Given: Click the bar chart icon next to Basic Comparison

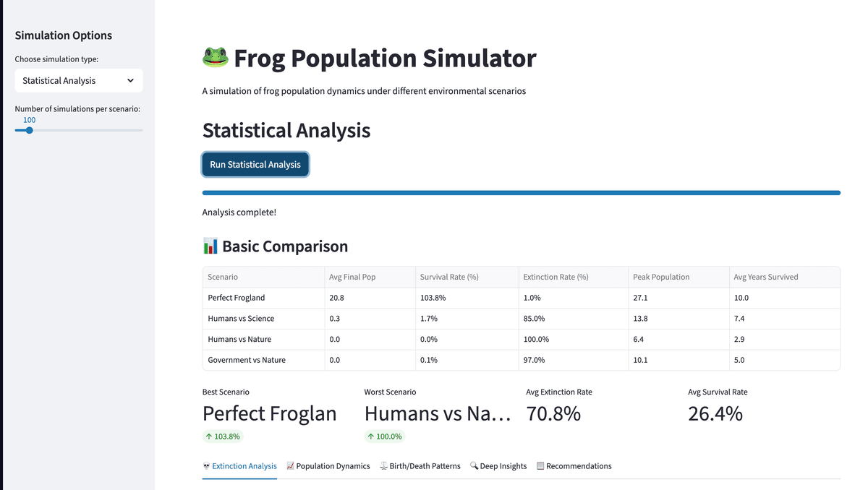Looking at the screenshot, I should pos(210,246).
